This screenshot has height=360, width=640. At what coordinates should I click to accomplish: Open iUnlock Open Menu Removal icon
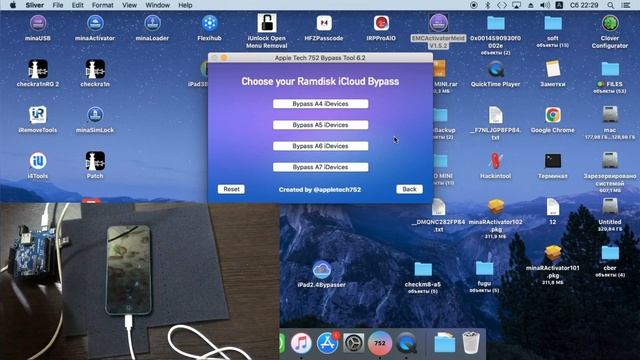[x=267, y=23]
